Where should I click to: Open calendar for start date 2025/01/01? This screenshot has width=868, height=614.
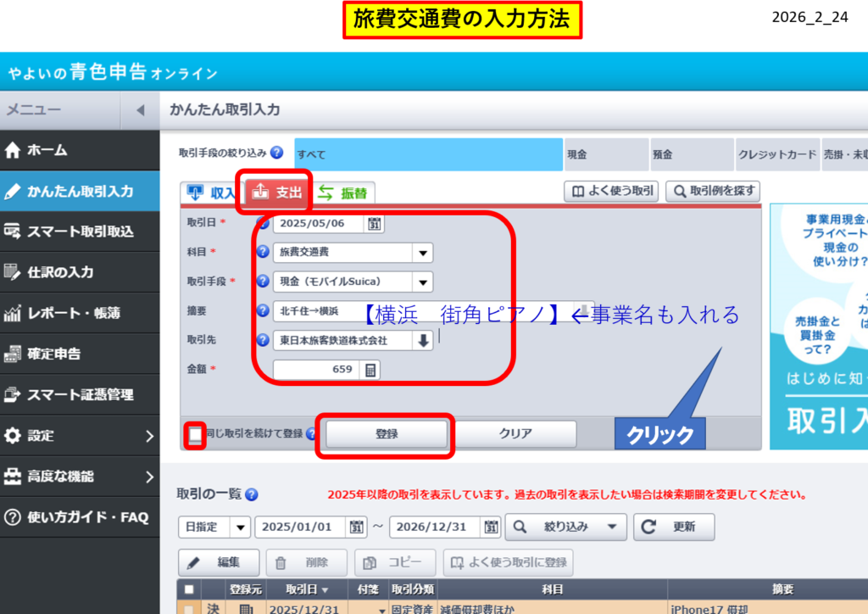point(357,527)
